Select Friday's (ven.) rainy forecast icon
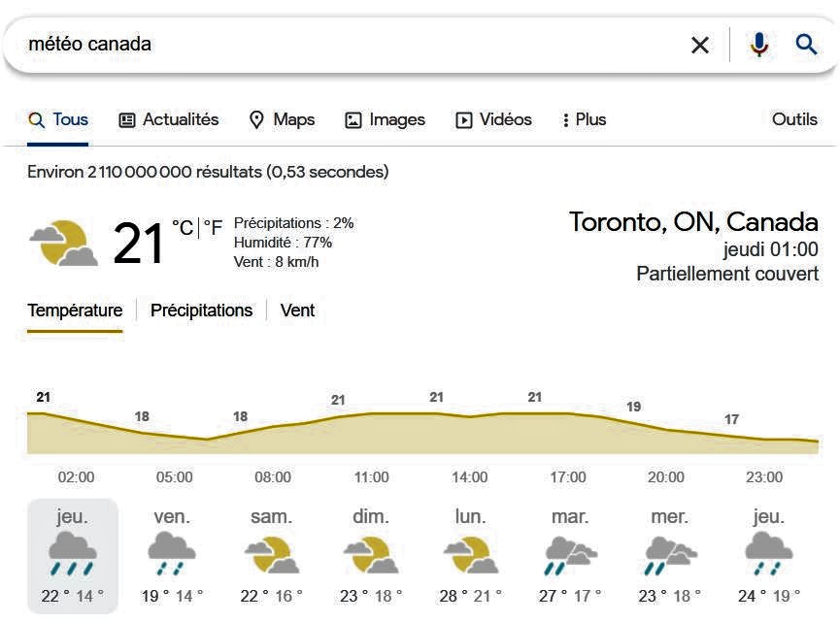The width and height of the screenshot is (840, 622). 172,554
